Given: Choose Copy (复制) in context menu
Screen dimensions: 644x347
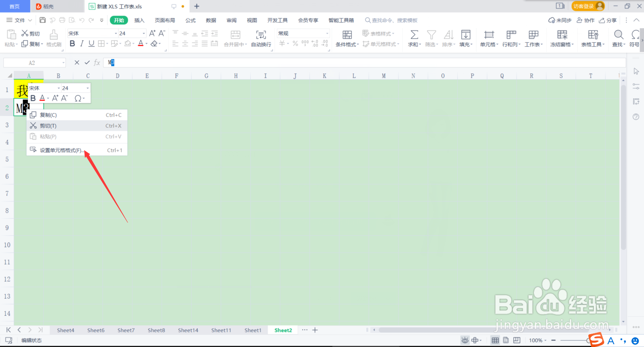Looking at the screenshot, I should [x=77, y=115].
